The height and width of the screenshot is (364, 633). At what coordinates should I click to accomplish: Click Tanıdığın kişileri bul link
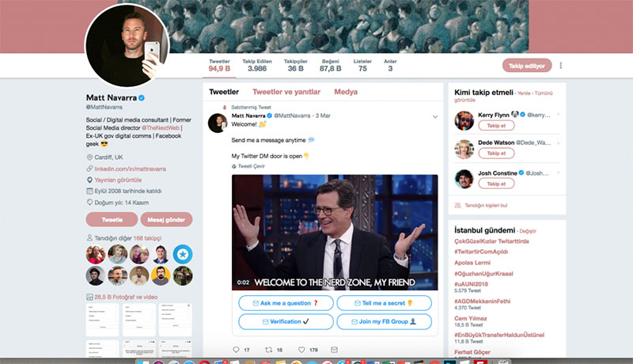click(x=486, y=206)
